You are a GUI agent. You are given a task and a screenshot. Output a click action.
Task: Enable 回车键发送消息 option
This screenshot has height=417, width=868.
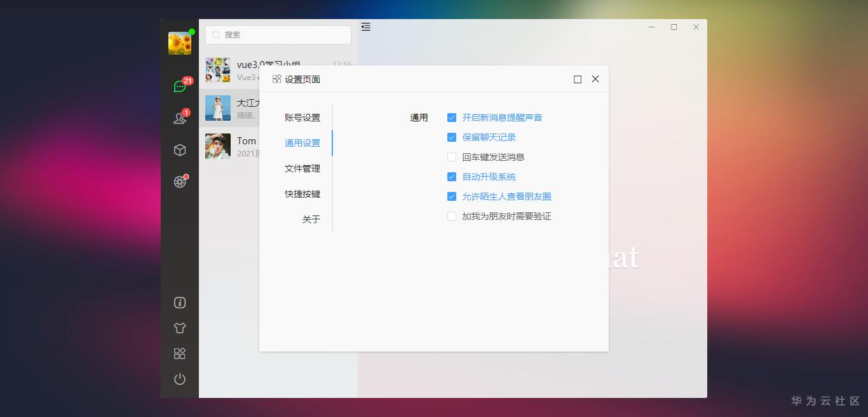tap(452, 157)
